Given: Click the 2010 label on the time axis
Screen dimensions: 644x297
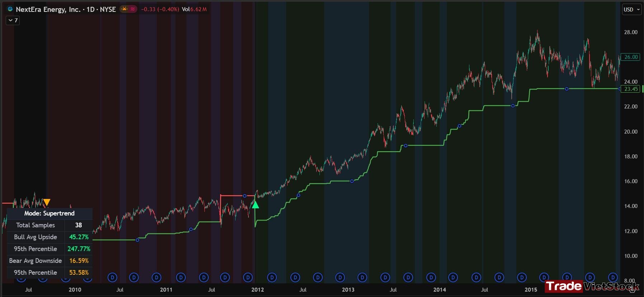Looking at the screenshot, I should tap(75, 289).
